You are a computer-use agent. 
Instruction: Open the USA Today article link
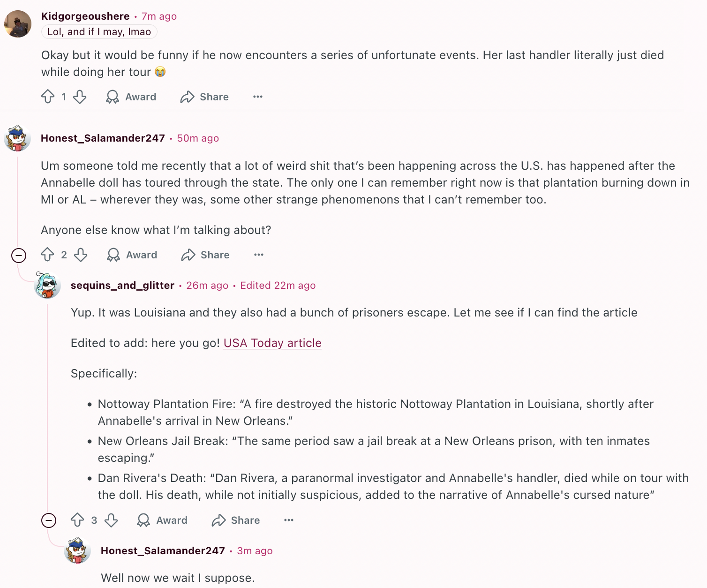272,343
